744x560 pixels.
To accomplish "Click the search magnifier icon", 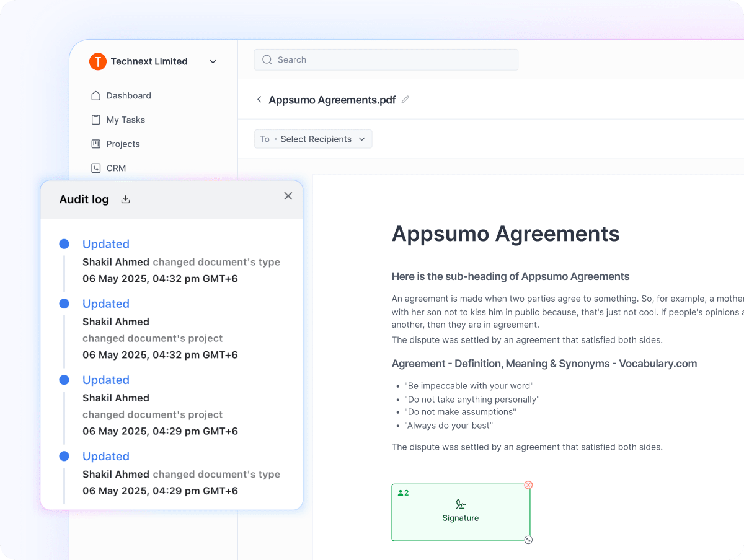I will click(x=267, y=60).
